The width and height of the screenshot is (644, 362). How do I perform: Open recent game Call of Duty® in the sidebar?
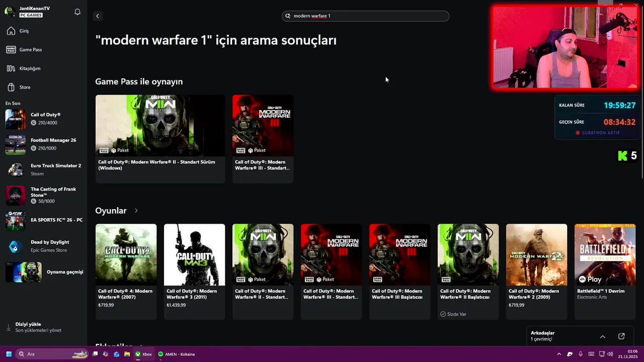[44, 119]
